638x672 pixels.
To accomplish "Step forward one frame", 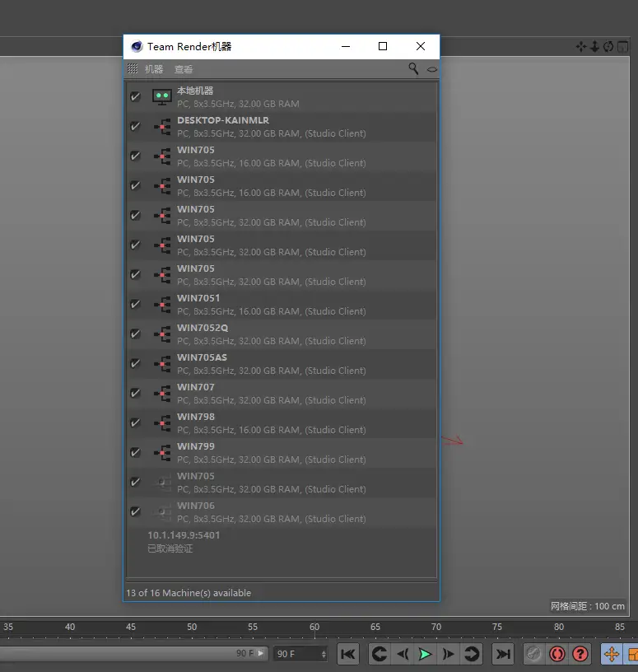I will click(x=448, y=654).
